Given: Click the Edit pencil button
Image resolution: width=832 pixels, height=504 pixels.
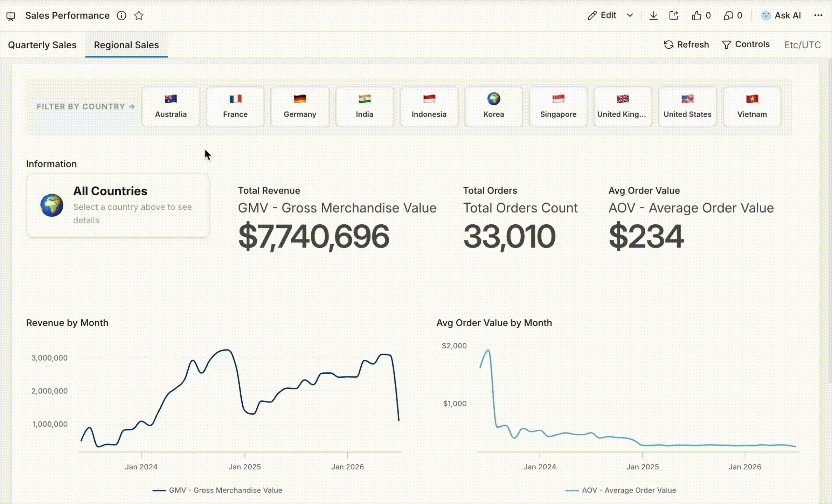Looking at the screenshot, I should [x=602, y=15].
